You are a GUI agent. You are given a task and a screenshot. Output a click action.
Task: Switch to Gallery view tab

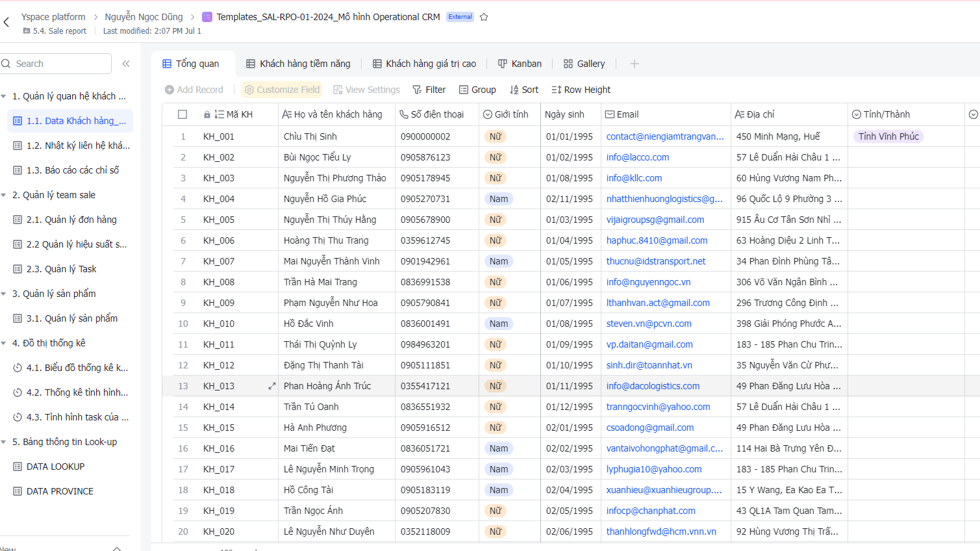pos(584,64)
